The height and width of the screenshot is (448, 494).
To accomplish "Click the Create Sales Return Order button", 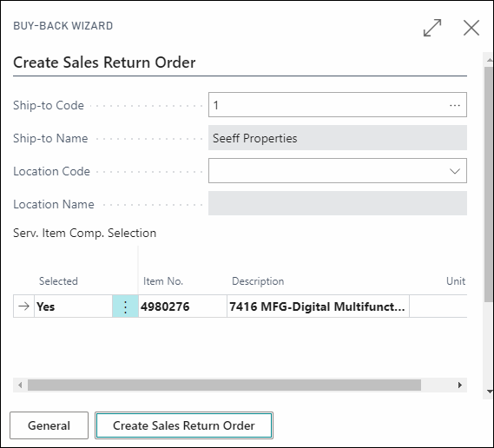I will coord(184,425).
